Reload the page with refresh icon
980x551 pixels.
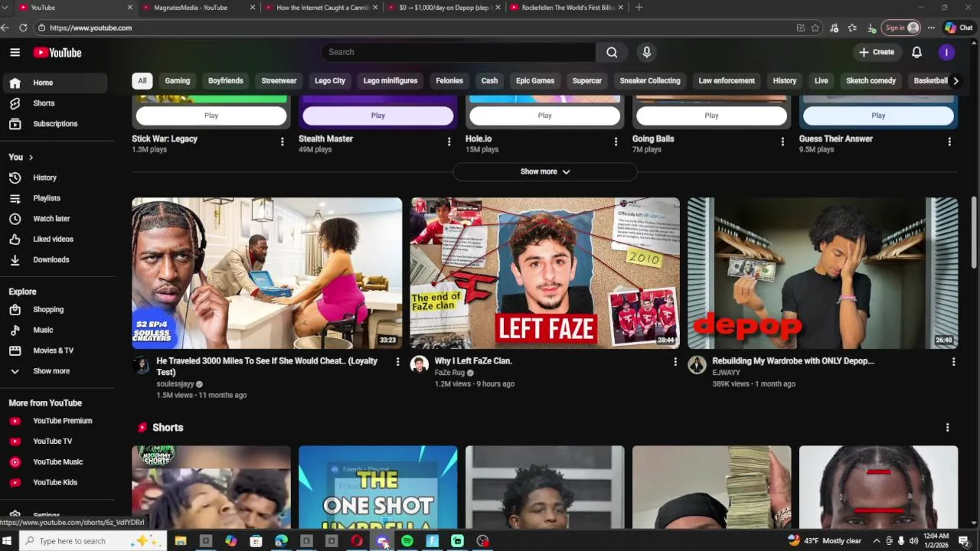click(x=23, y=28)
